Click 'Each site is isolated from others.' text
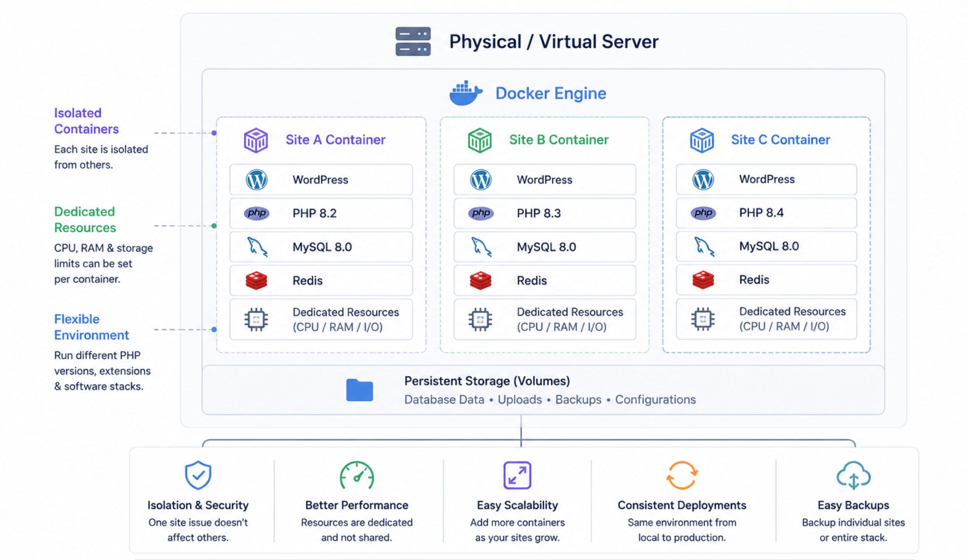968x560 pixels. point(101,157)
